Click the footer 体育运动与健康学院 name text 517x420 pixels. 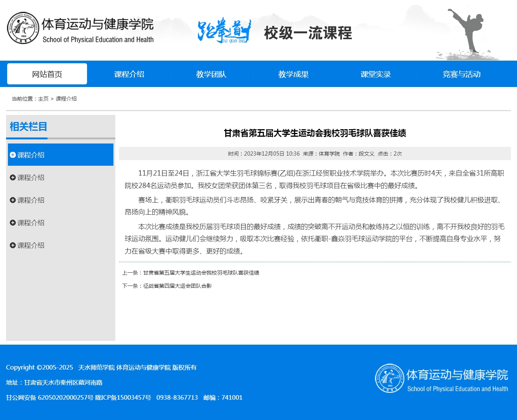(x=457, y=375)
